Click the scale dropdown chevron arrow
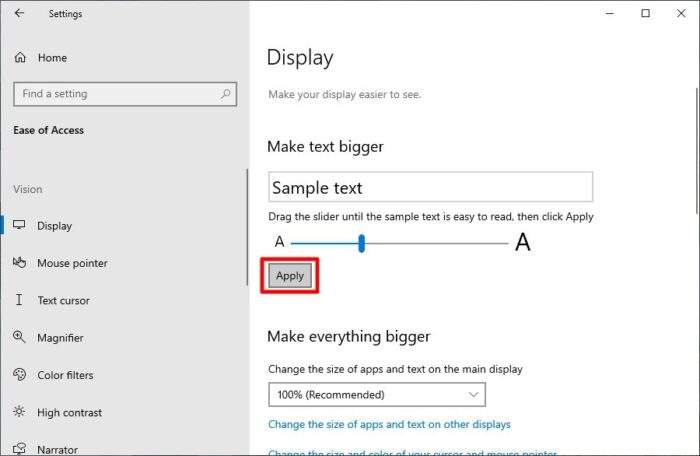The width and height of the screenshot is (700, 456). [473, 394]
